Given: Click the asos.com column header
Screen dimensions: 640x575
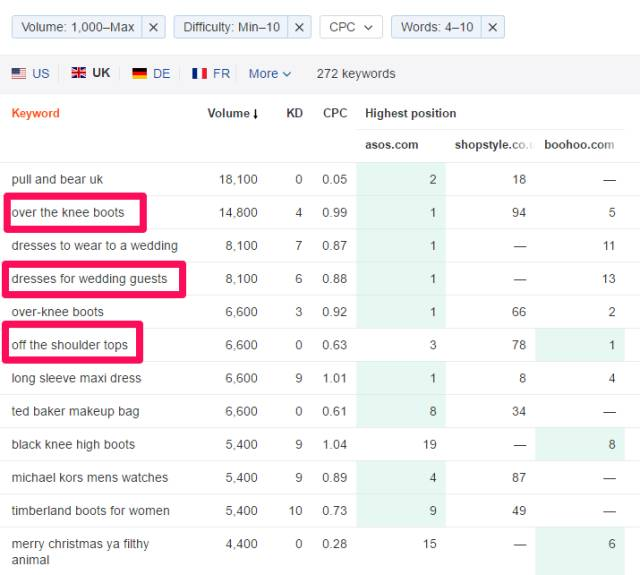Looking at the screenshot, I should 392,145.
